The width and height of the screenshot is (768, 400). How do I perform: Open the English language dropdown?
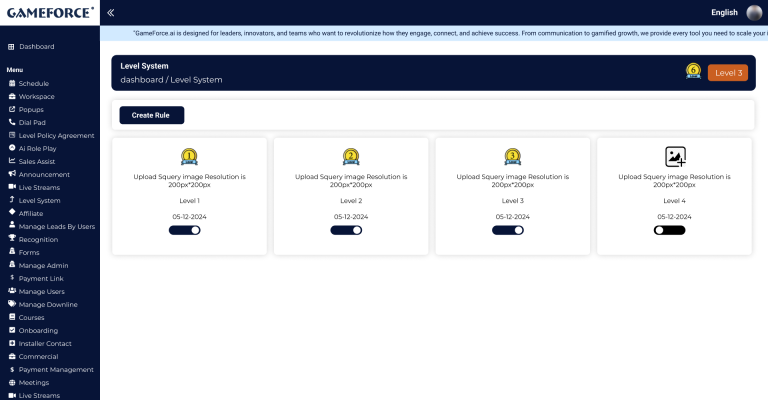[x=723, y=13]
